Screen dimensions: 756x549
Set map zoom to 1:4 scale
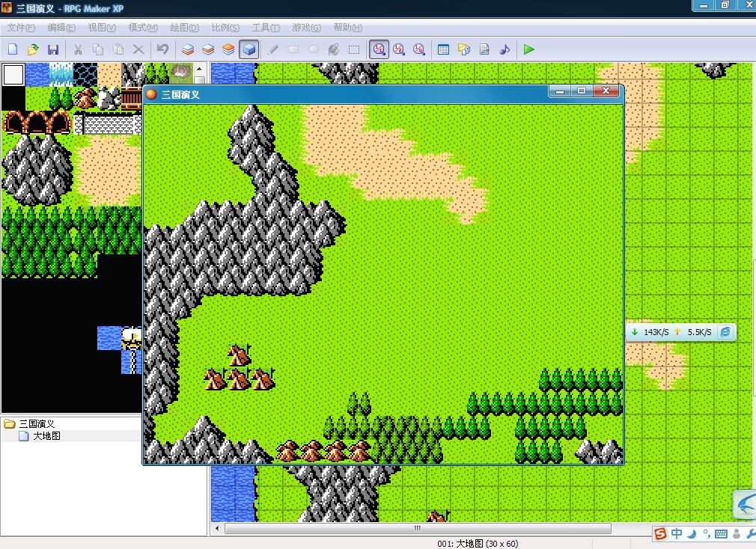419,49
